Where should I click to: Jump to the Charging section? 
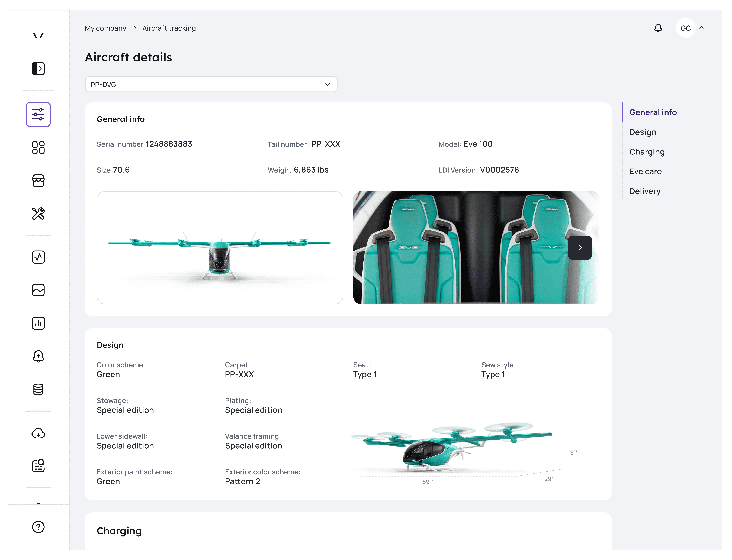647,152
